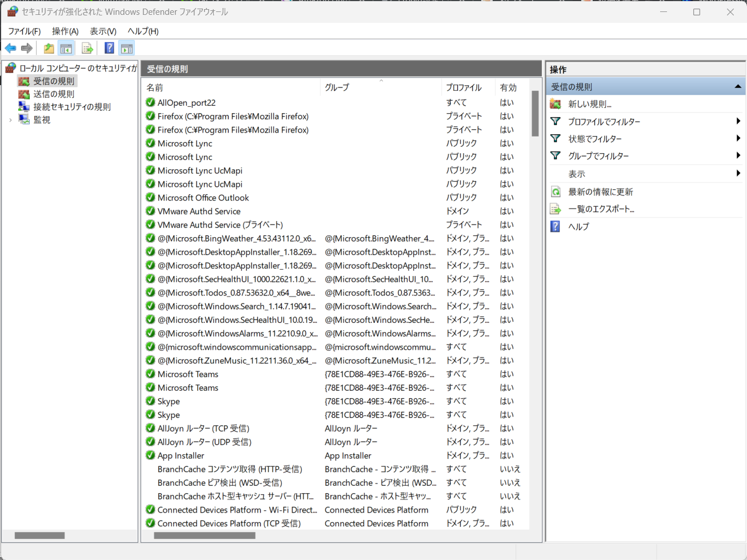The width and height of the screenshot is (747, 560).
Task: Expand the 監視 tree node
Action: click(10, 120)
